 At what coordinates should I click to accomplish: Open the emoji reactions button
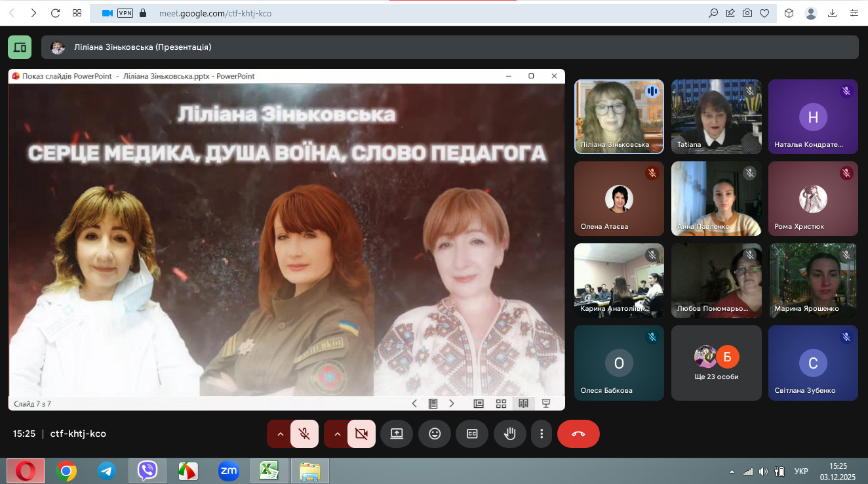[434, 434]
